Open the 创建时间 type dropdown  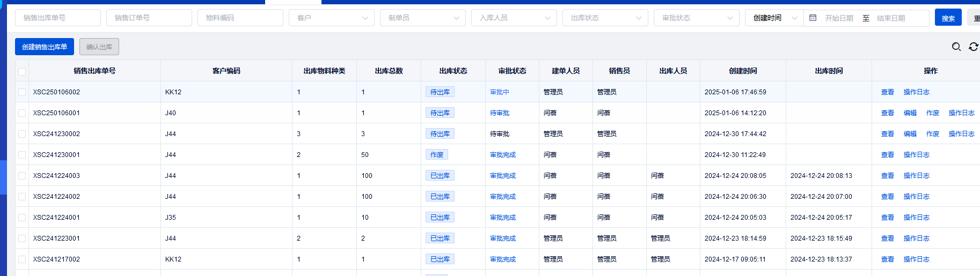coord(774,18)
